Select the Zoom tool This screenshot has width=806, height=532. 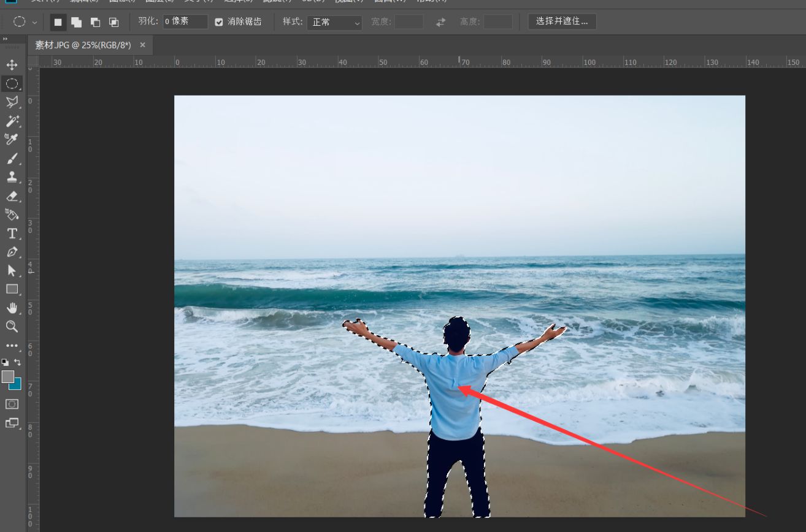(12, 326)
